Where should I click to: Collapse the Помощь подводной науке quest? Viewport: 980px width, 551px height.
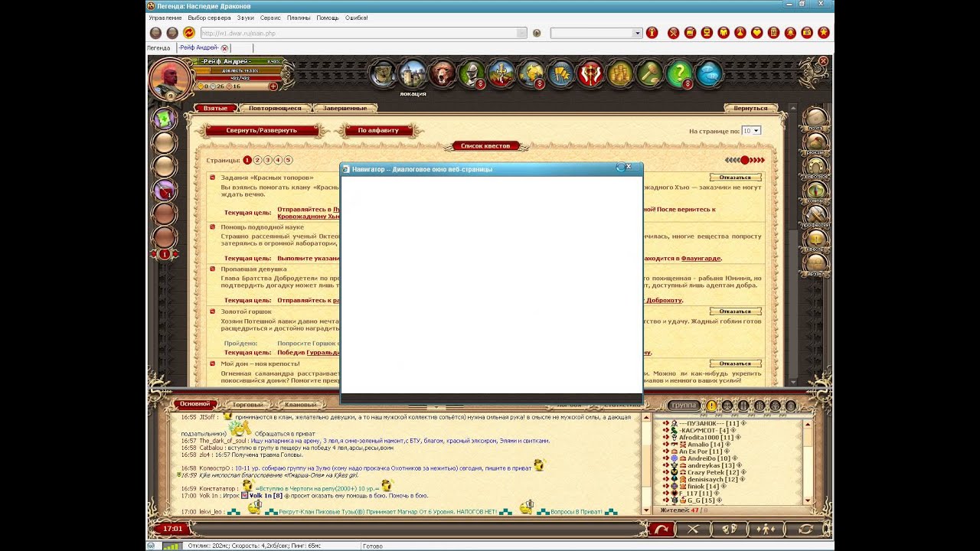click(x=213, y=227)
